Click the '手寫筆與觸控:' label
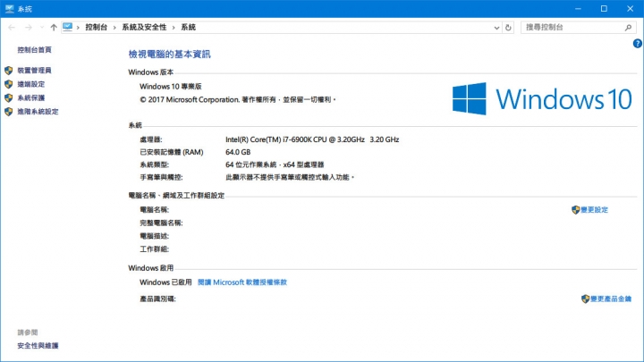 (161, 177)
